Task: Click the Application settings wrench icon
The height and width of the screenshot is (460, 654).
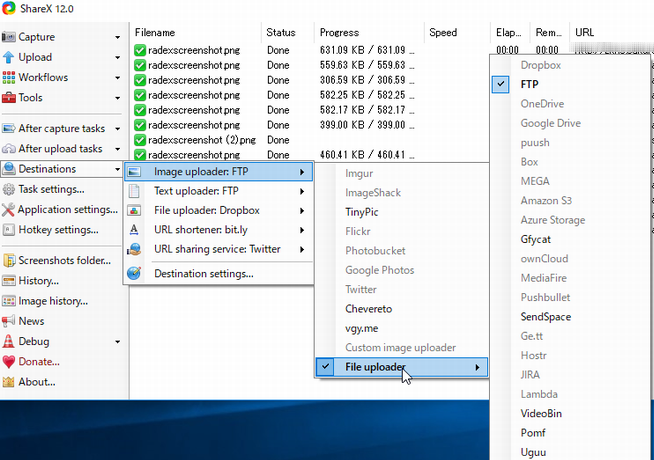Action: [x=8, y=209]
